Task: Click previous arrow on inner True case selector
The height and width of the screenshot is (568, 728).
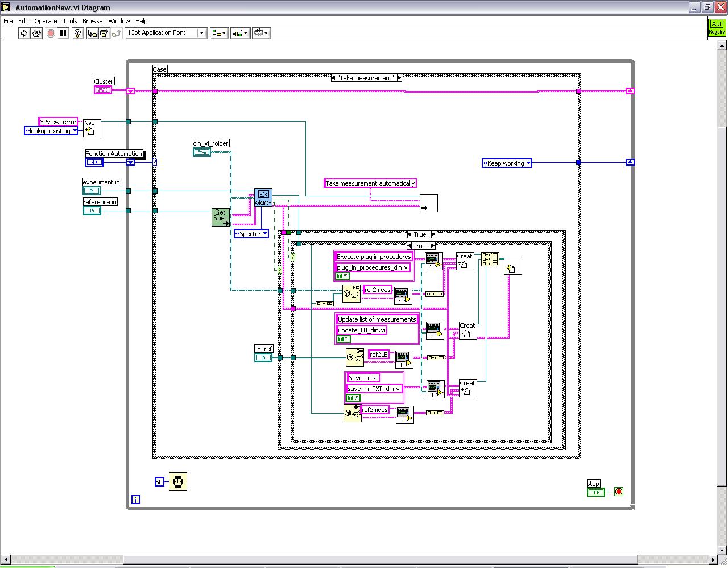Action: (409, 246)
